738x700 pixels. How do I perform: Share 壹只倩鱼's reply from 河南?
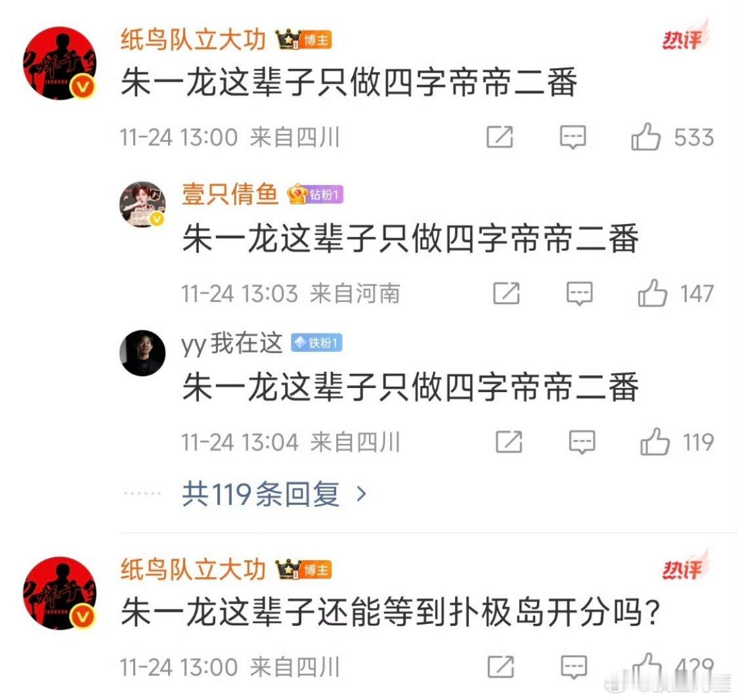506,294
